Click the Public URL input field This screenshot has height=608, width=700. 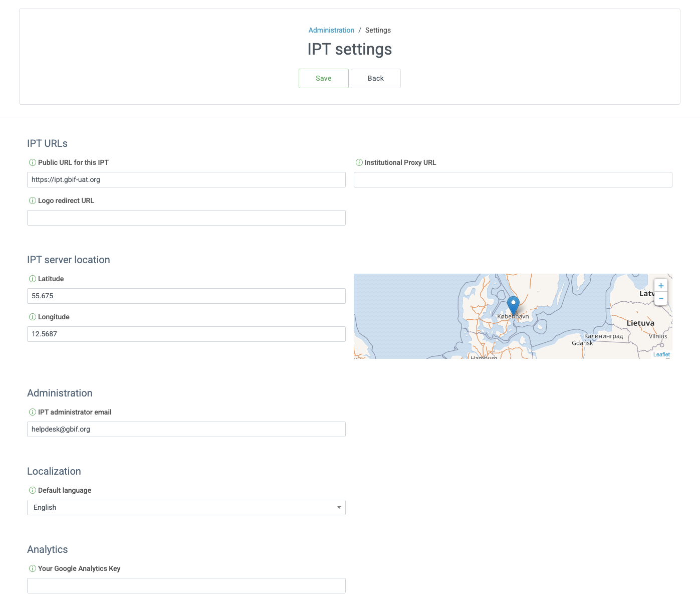[186, 179]
